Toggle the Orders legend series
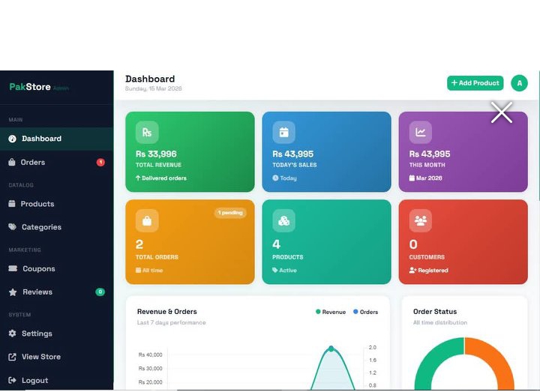Image resolution: width=540 pixels, height=392 pixels. coord(365,312)
